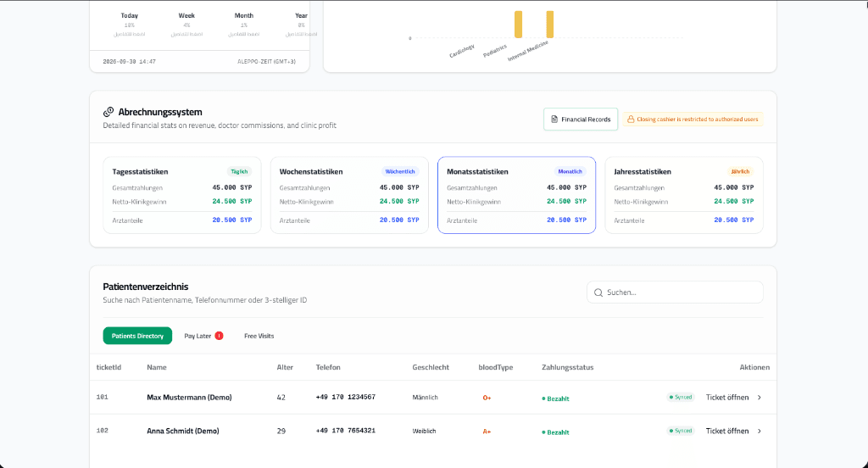Screen dimensions: 868x468
Task: Click the Cardiology axis label
Action: click(462, 51)
